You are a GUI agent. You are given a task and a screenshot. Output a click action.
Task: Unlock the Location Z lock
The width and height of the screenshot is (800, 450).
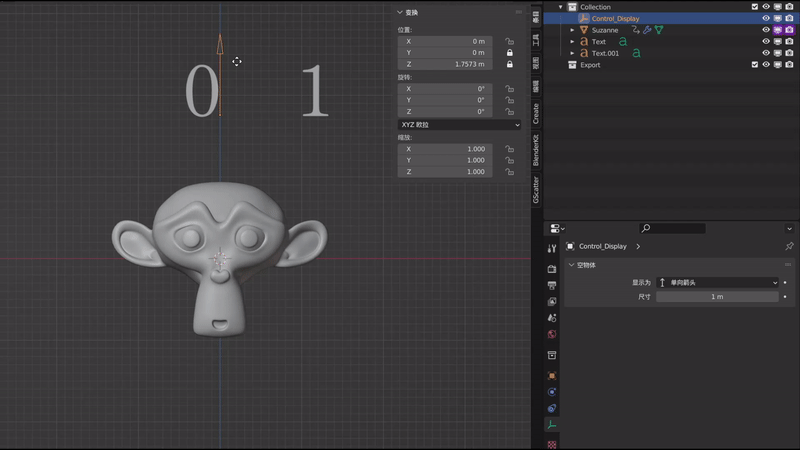[509, 64]
